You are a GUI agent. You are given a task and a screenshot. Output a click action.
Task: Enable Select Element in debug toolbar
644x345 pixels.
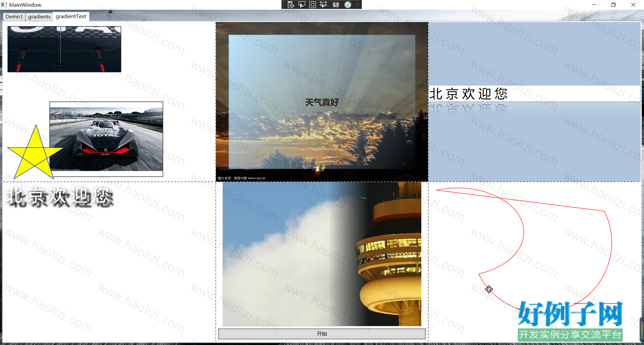tap(302, 5)
